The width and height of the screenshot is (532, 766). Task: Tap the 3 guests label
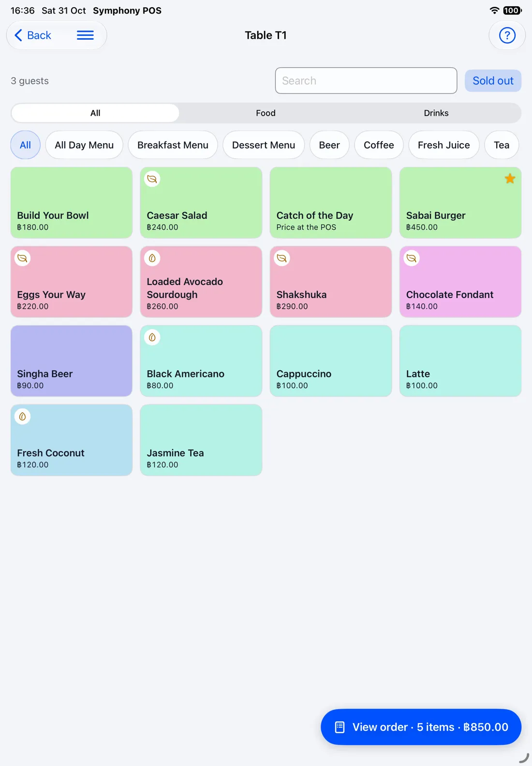[x=30, y=81]
